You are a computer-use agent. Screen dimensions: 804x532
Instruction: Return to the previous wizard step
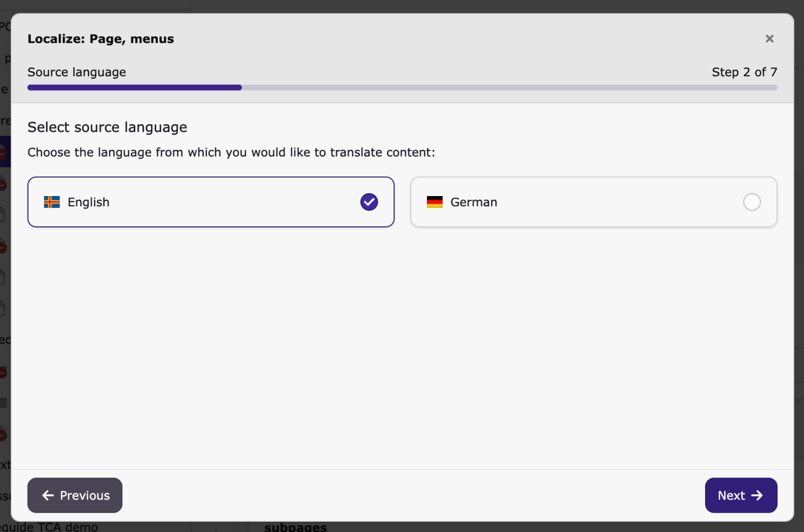coord(75,495)
